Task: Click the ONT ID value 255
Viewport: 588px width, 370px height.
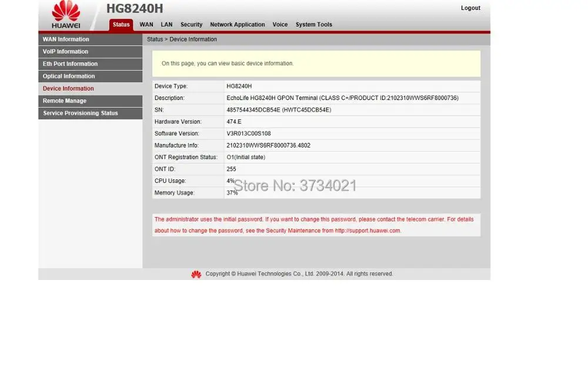Action: pos(231,169)
